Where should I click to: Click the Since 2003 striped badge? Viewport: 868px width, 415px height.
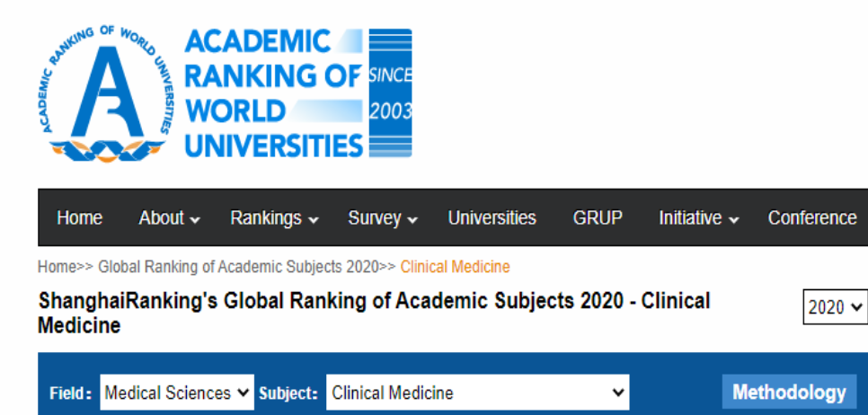pos(390,93)
